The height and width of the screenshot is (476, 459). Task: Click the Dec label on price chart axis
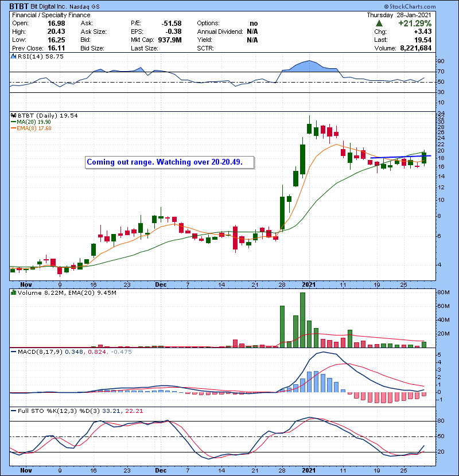pos(161,285)
